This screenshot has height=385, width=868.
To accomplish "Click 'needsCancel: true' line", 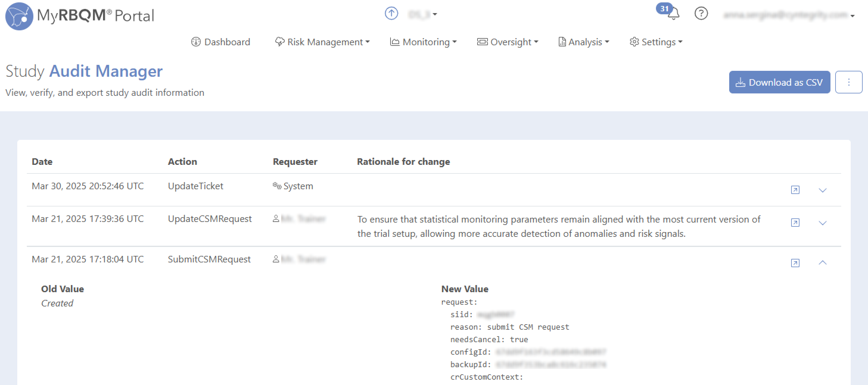I will pos(489,339).
